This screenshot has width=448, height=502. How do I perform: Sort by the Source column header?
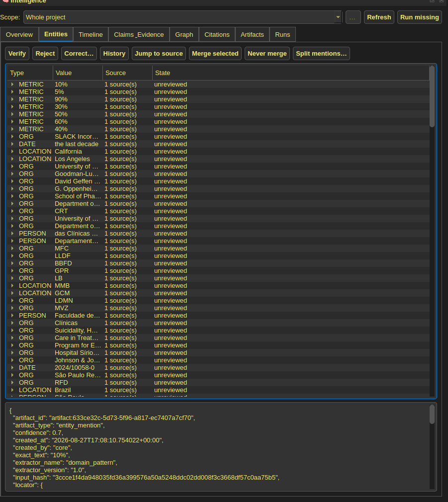coord(127,73)
